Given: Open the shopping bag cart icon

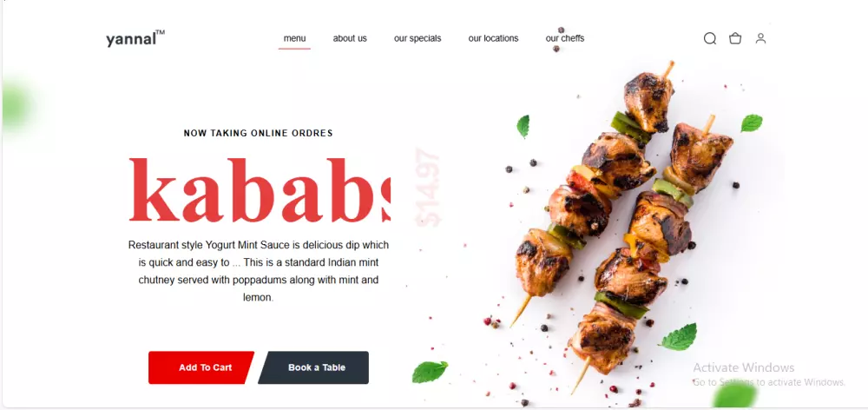Looking at the screenshot, I should click(x=735, y=38).
